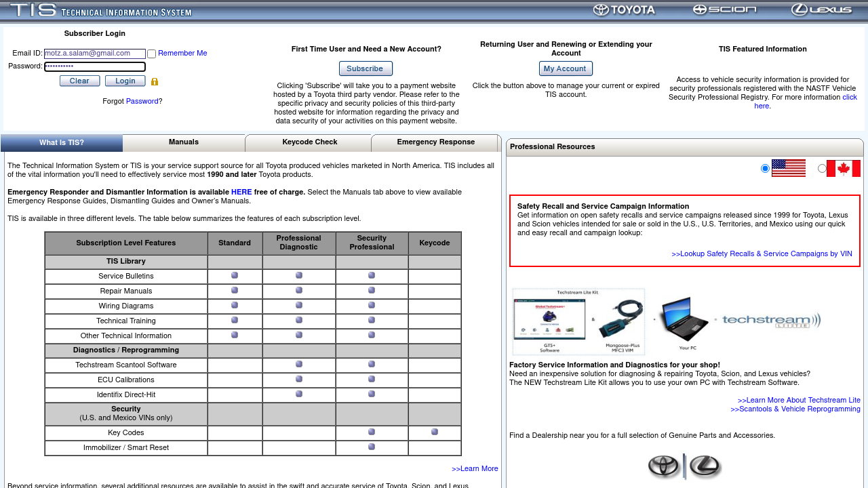Enable the Remember Me checkbox
Viewport: 868px width, 488px height.
(x=152, y=54)
